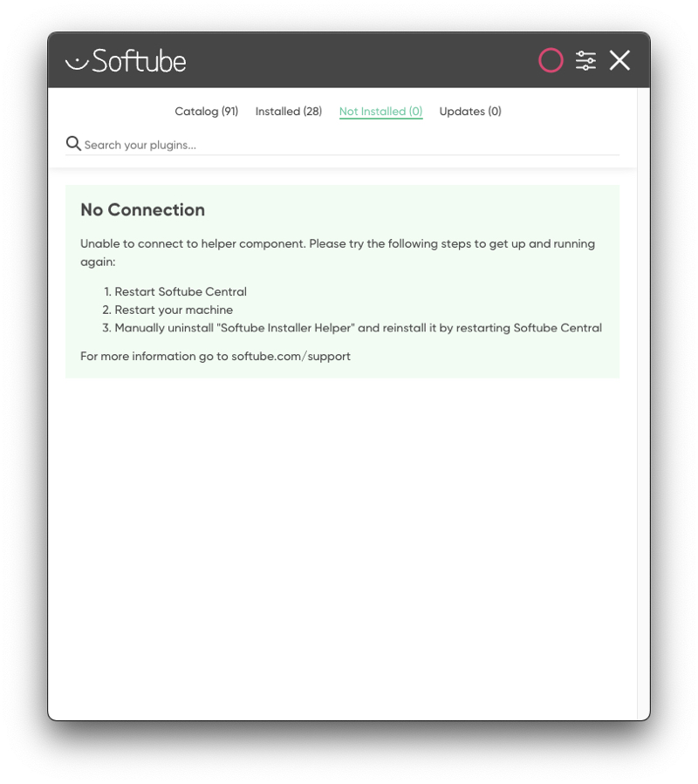Open the settings sliders icon
Image resolution: width=698 pixels, height=784 pixels.
pos(585,60)
